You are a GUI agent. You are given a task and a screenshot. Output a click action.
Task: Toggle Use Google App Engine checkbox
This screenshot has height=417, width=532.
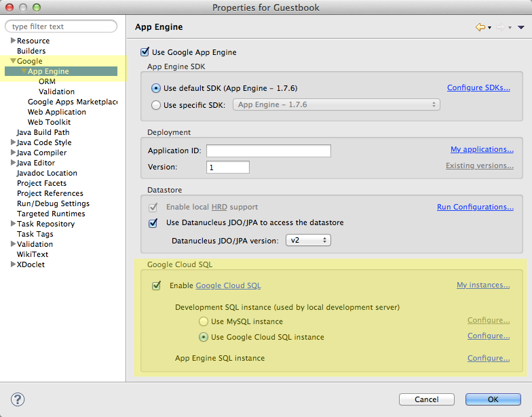click(x=145, y=52)
